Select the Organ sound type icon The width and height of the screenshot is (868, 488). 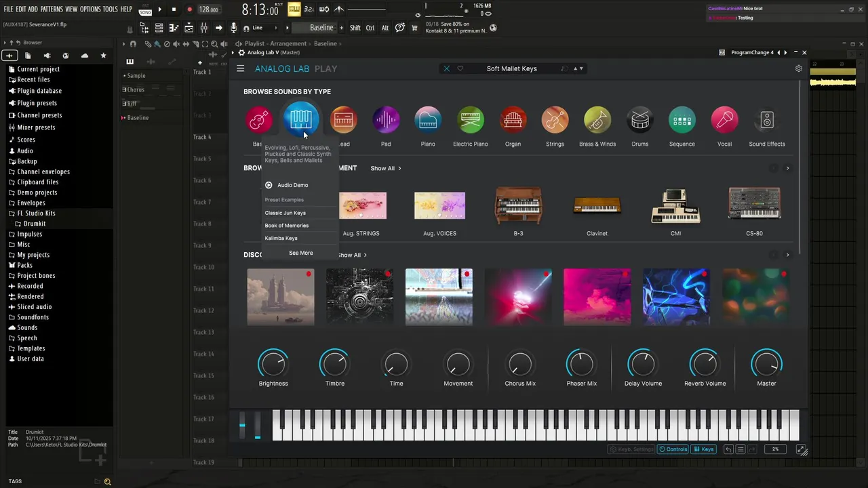pyautogui.click(x=513, y=121)
